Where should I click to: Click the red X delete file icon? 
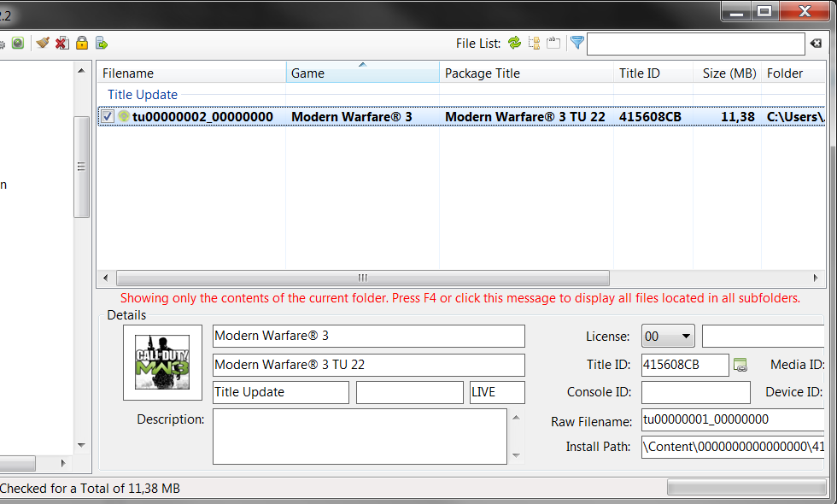(x=62, y=43)
